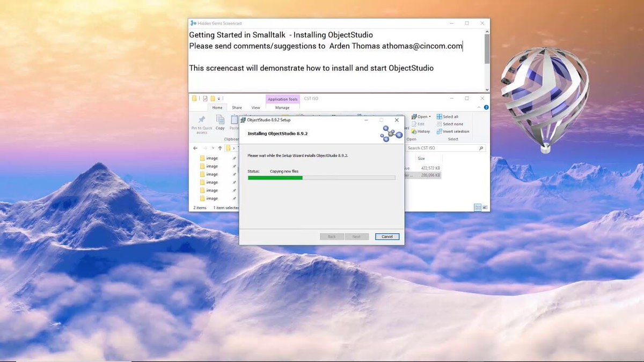The width and height of the screenshot is (644, 362).
Task: Click New folder icon in quick toolbar
Action: click(213, 99)
